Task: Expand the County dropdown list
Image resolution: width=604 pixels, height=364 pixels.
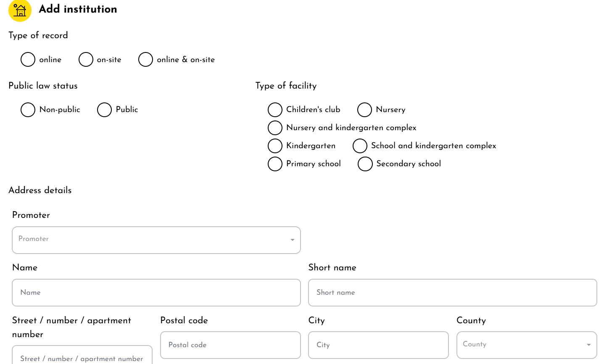Action: coord(526,345)
